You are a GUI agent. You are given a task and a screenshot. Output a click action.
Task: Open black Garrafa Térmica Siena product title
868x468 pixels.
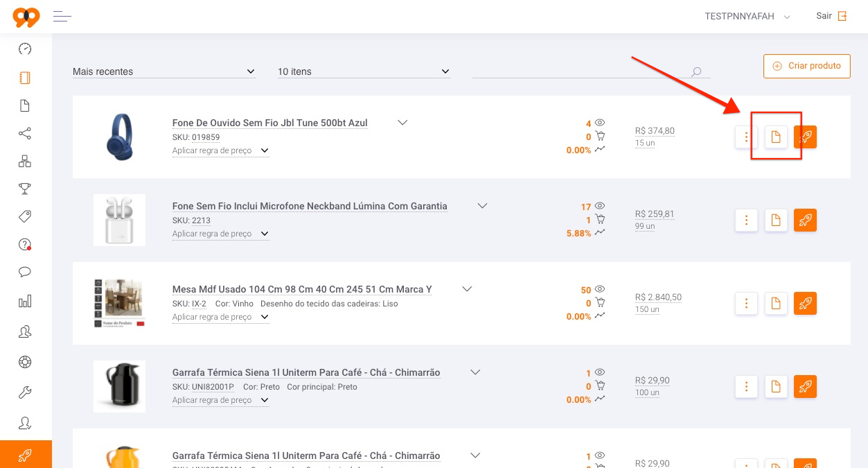click(306, 372)
